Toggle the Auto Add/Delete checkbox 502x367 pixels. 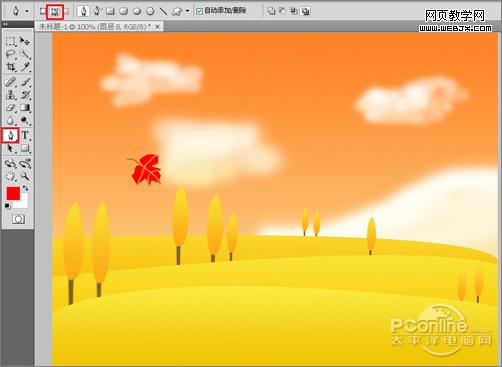[x=199, y=11]
